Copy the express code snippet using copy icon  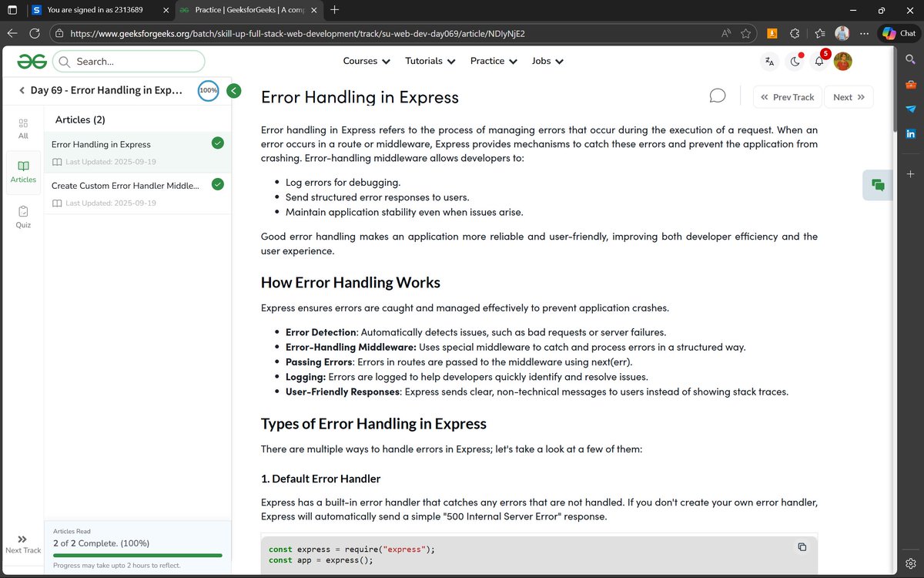click(802, 546)
